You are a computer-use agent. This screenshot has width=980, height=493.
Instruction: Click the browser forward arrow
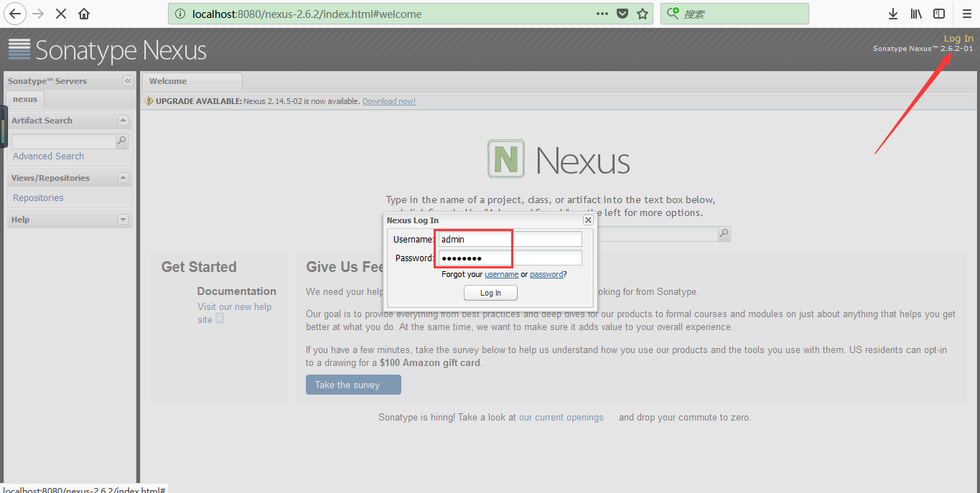38,14
